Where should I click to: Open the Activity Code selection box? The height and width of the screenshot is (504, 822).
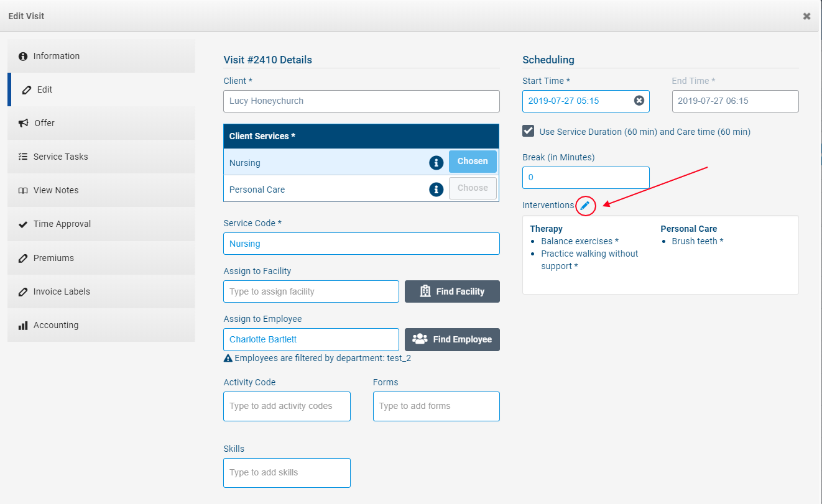pyautogui.click(x=287, y=406)
